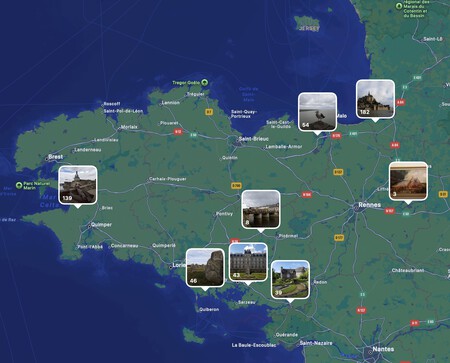Open the bridge photo cluster labeled 8

[261, 209]
